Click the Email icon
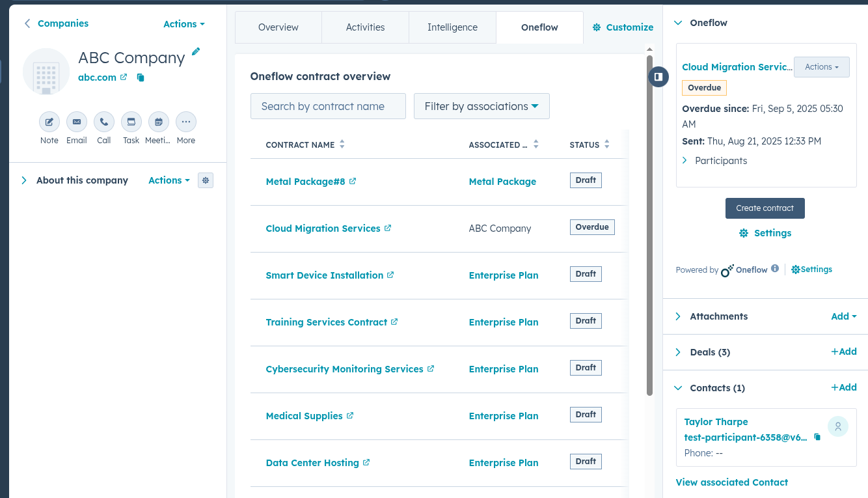This screenshot has height=498, width=868. tap(77, 122)
